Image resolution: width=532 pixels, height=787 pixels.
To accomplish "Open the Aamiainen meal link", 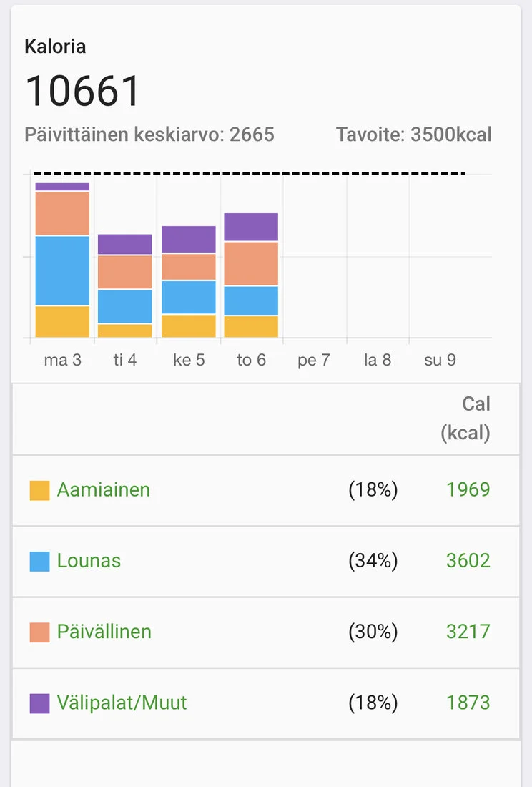I will (104, 490).
